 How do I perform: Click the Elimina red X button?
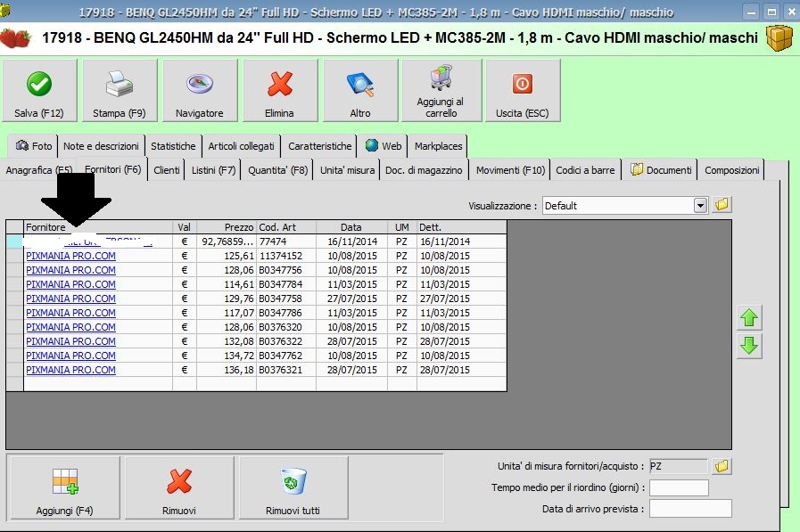point(279,91)
